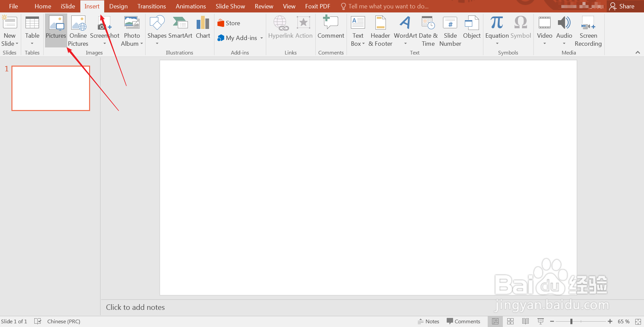Open the Table insert tool
Image resolution: width=644 pixels, height=327 pixels.
[32, 31]
